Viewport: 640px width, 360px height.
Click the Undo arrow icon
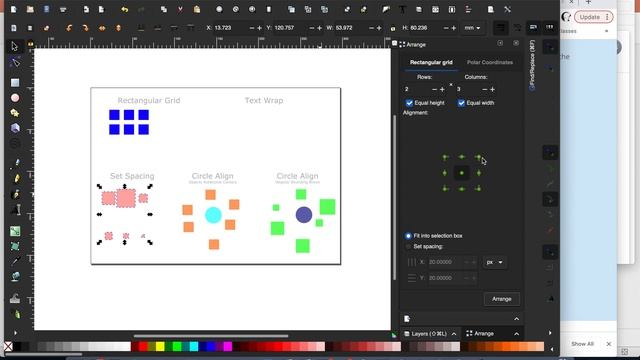pos(124,9)
